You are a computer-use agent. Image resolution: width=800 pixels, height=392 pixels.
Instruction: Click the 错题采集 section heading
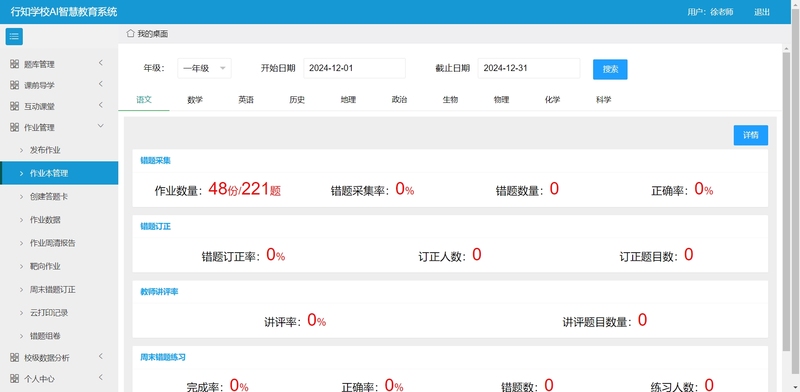[155, 160]
